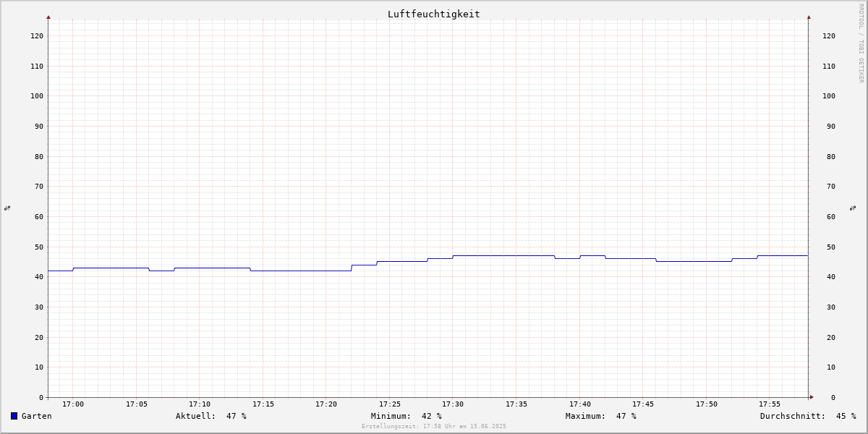The height and width of the screenshot is (434, 868).
Task: Click the 50 label on the left axis
Action: [39, 247]
